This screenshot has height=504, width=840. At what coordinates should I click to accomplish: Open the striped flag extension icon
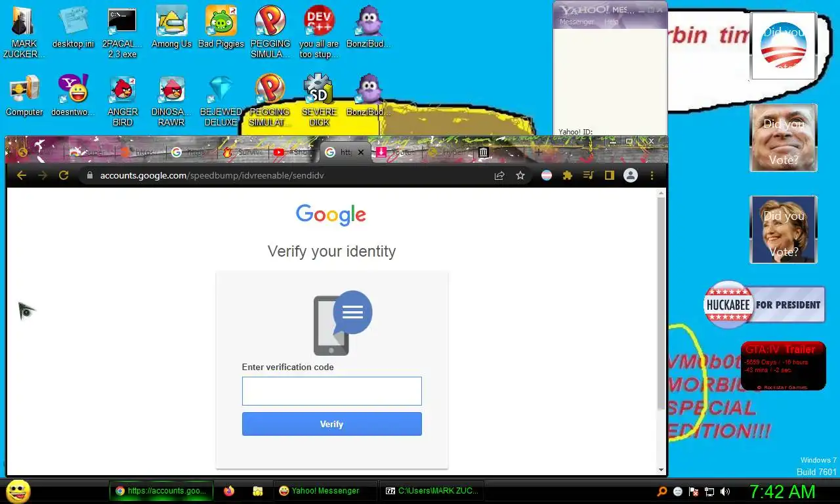coord(547,175)
